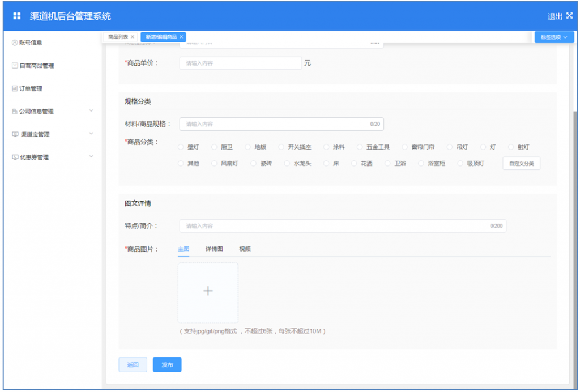Select the 浴室柜 category radio
The image size is (580, 392).
click(421, 164)
